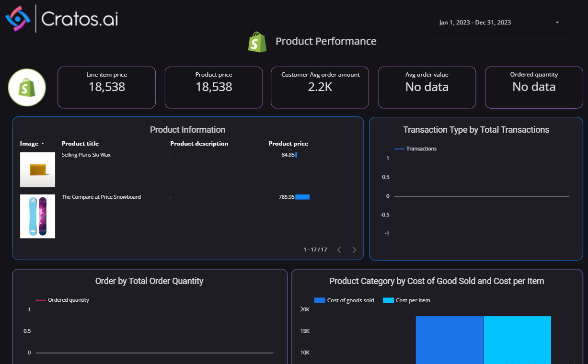
Task: Click the Cratos.ai logo
Action: tap(61, 19)
